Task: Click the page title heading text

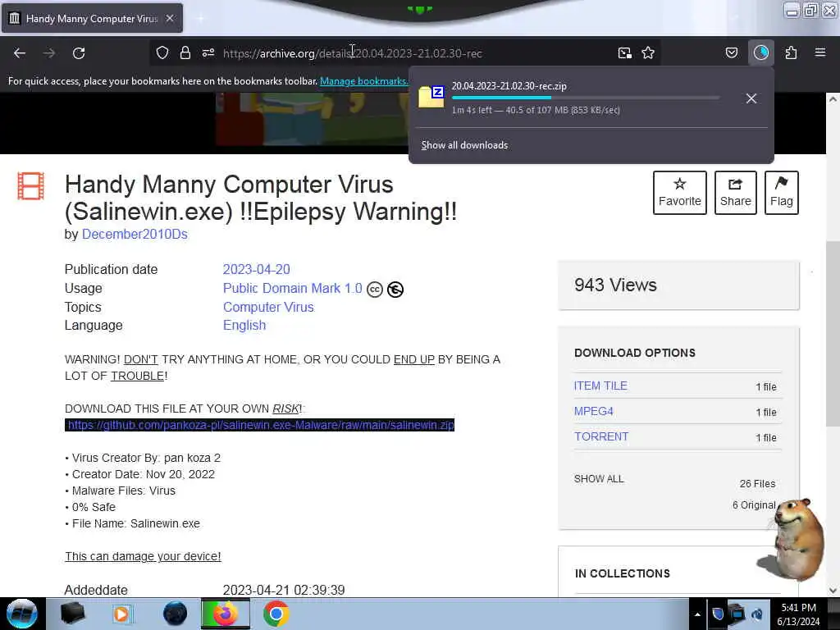Action: tap(261, 198)
